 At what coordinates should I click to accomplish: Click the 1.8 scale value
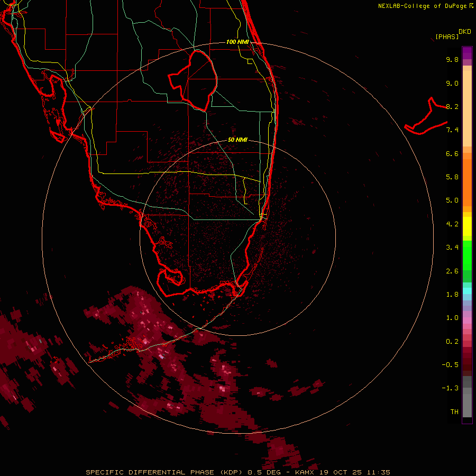[452, 295]
